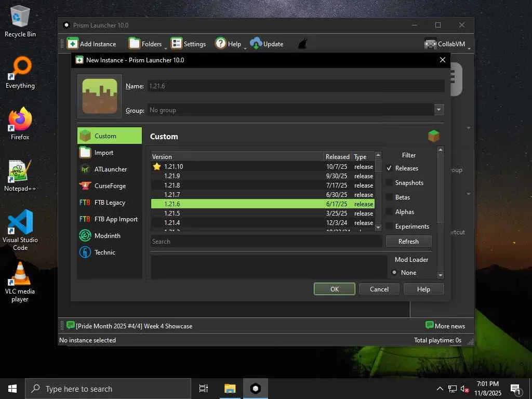The height and width of the screenshot is (399, 532).
Task: Select the None mod loader radio button
Action: [x=394, y=272]
